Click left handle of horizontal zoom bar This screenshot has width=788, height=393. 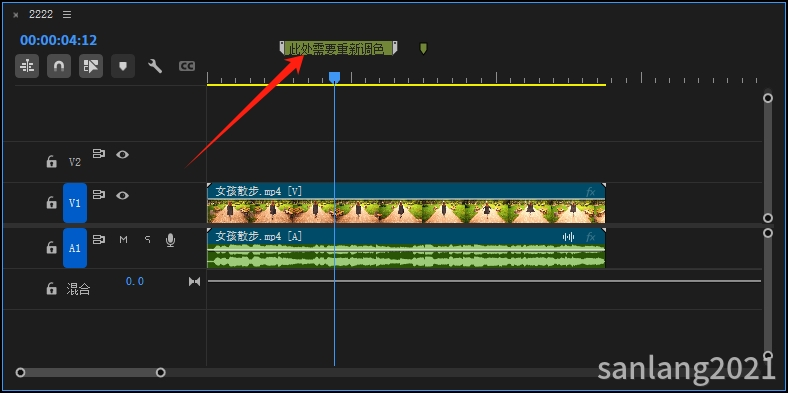pyautogui.click(x=20, y=372)
